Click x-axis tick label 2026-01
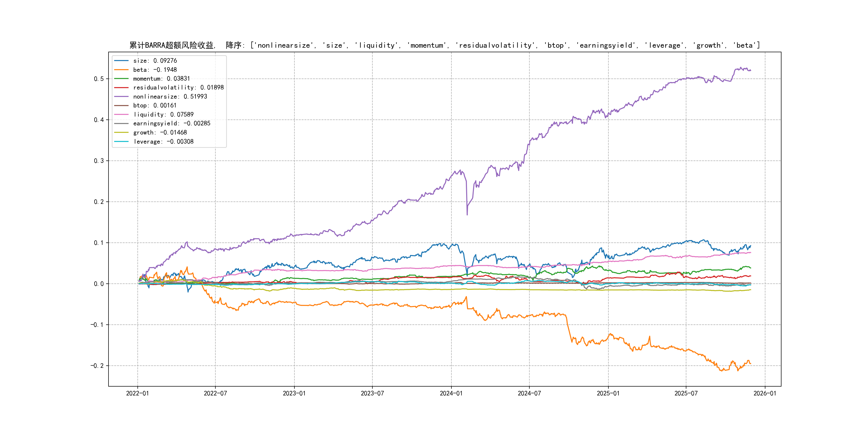The height and width of the screenshot is (434, 868). [765, 393]
